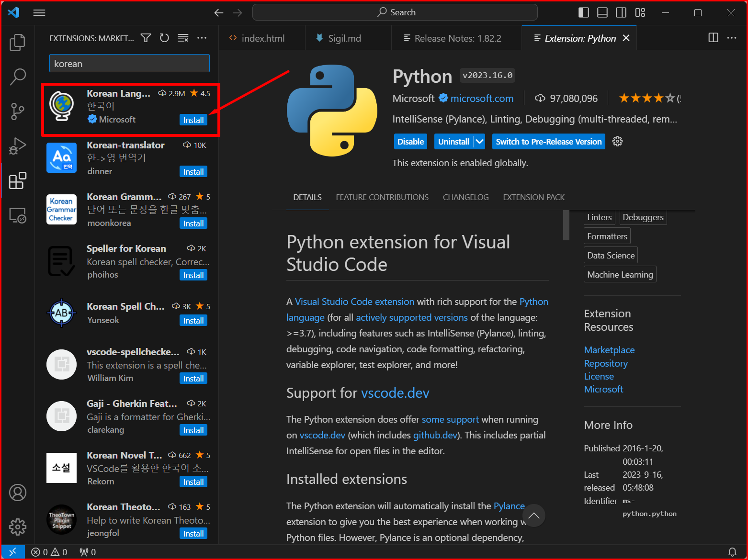Click the details page scrollbar thumb
The height and width of the screenshot is (560, 748).
(566, 225)
